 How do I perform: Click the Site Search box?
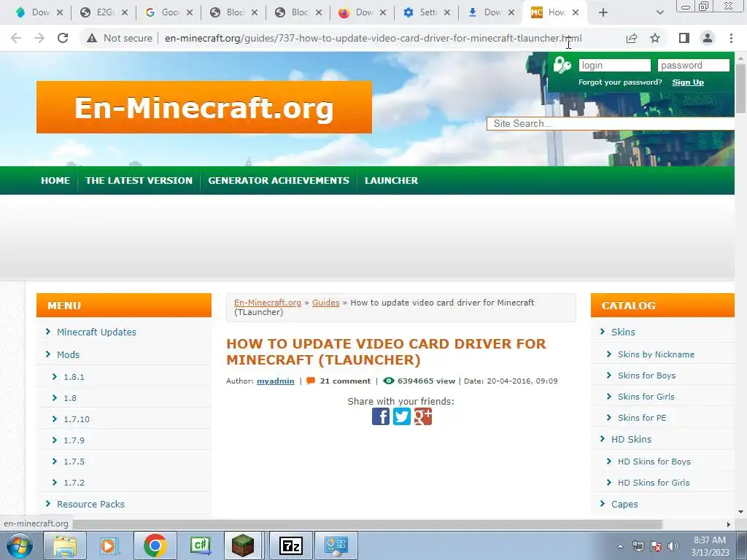click(611, 124)
